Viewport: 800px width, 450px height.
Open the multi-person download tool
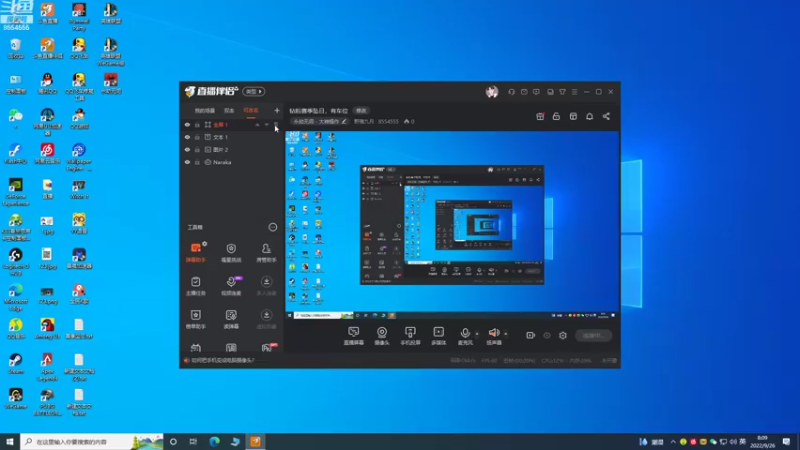pos(266,286)
